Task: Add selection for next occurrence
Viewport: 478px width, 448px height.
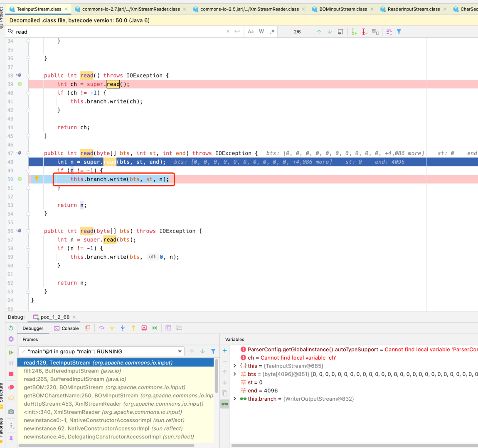Action: [x=354, y=32]
